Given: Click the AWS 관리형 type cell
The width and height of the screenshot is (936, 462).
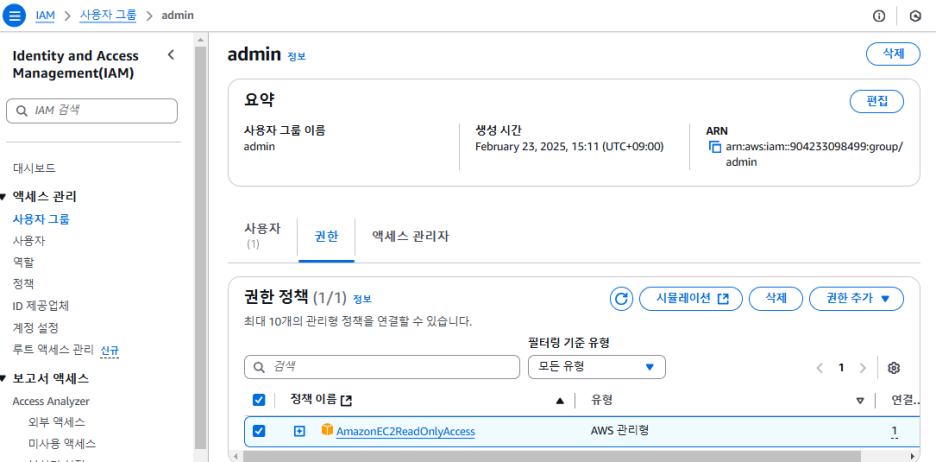Looking at the screenshot, I should (620, 430).
